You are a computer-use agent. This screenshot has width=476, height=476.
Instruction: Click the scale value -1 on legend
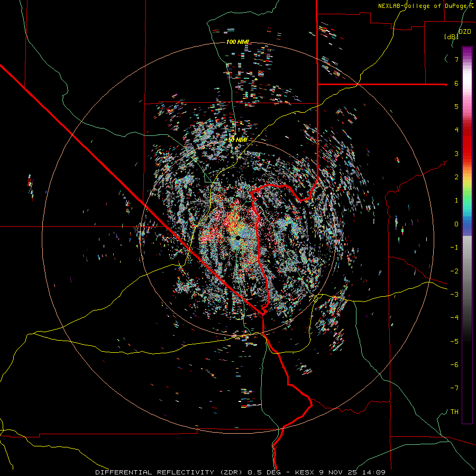[x=454, y=248]
